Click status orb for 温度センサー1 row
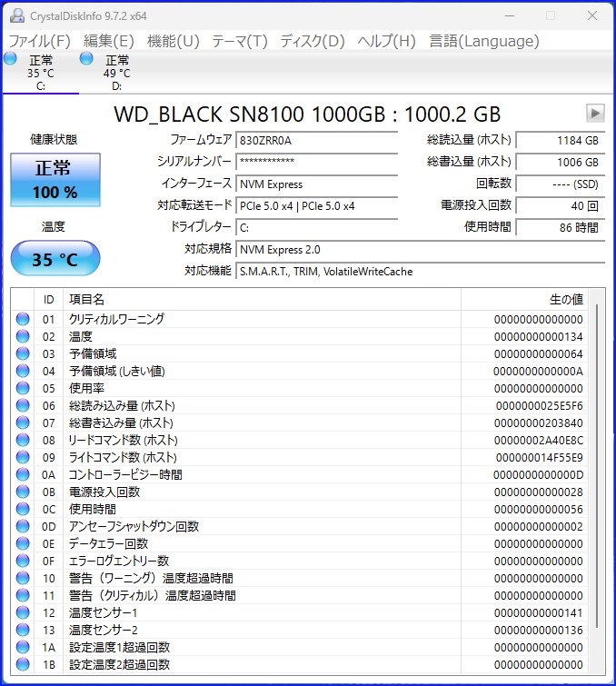 click(x=23, y=612)
